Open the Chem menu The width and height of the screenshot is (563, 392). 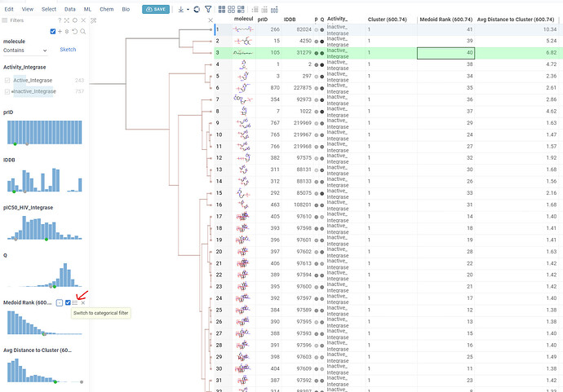(x=106, y=9)
